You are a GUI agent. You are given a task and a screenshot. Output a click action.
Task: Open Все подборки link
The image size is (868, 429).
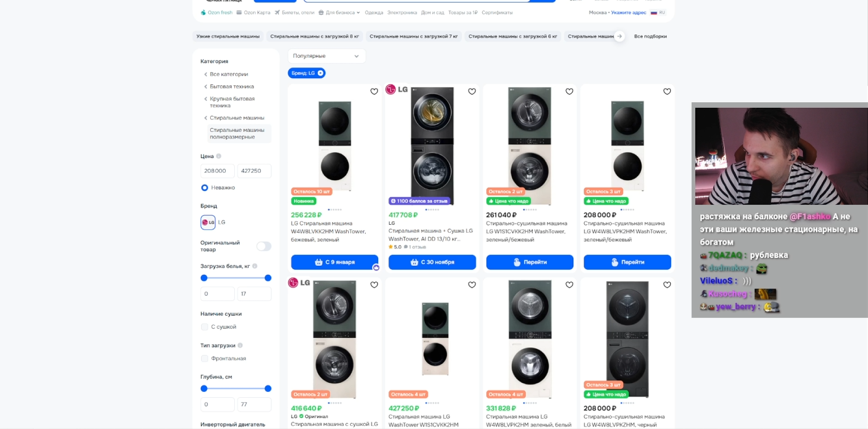(651, 36)
